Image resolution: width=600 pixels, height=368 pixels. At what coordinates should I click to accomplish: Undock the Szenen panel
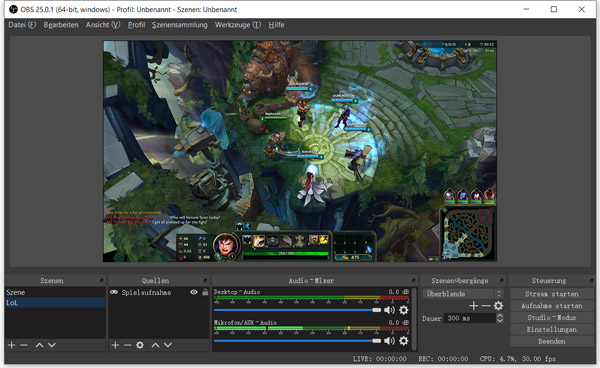(x=101, y=280)
